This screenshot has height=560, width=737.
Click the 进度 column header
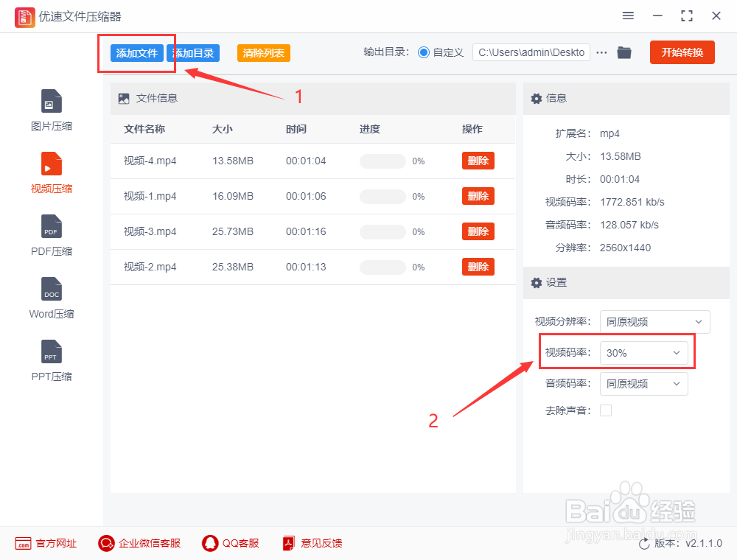tap(370, 129)
